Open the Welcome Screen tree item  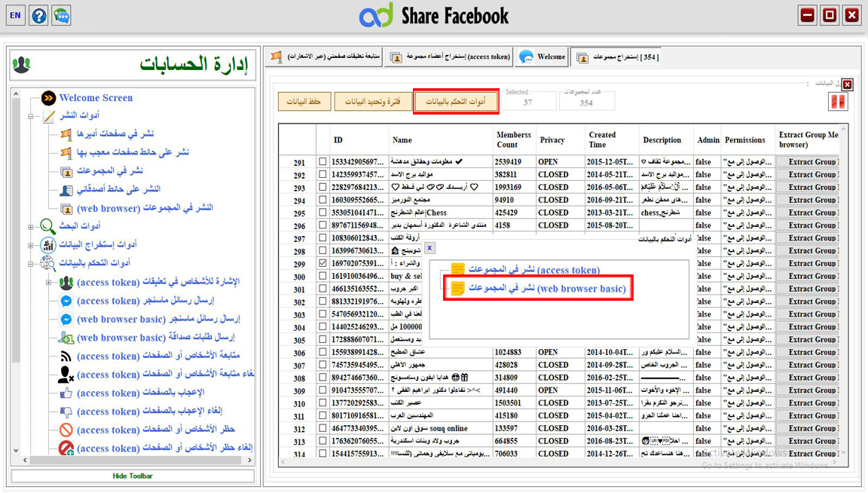[x=96, y=98]
